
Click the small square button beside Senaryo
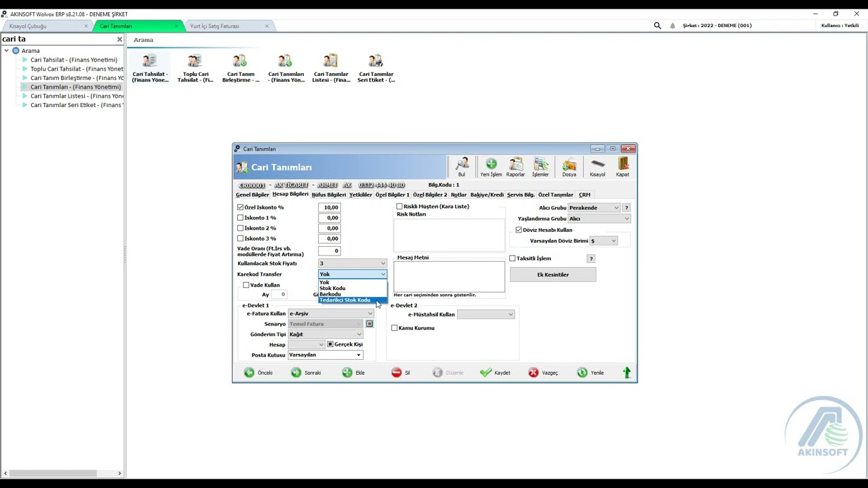click(370, 324)
